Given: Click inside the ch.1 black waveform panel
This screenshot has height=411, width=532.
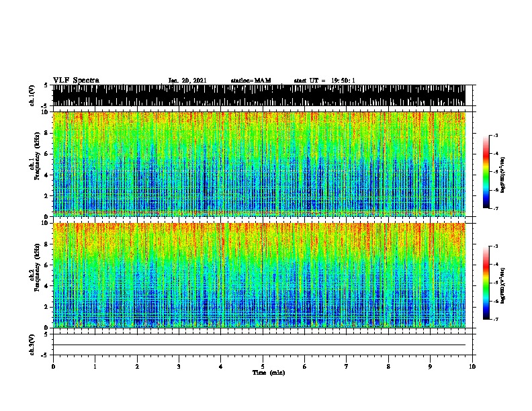Looking at the screenshot, I should 259,95.
